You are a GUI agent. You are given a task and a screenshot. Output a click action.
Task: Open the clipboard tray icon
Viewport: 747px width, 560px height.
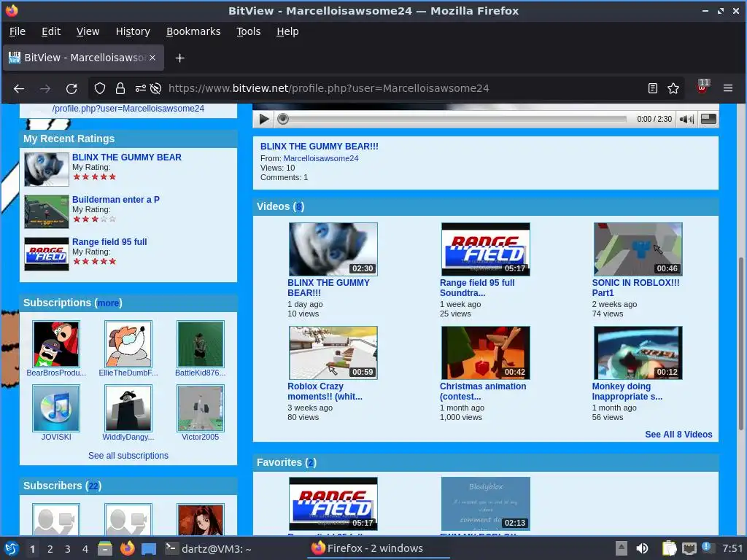tap(669, 548)
